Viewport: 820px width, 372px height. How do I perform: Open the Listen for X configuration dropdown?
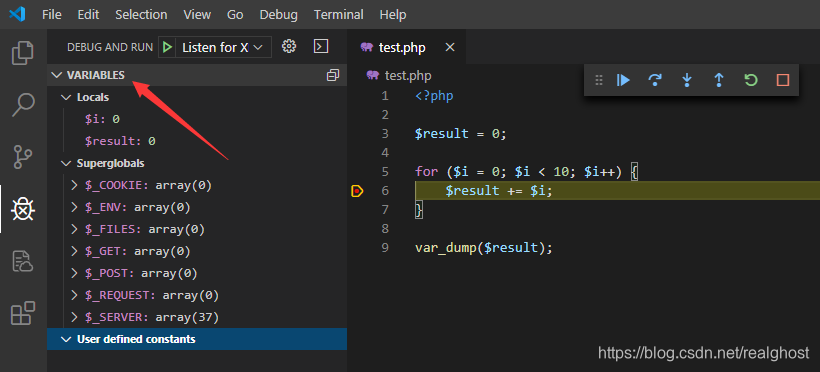click(x=222, y=48)
